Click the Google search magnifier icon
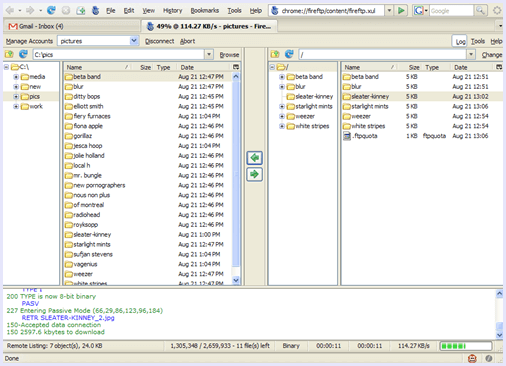 coord(480,11)
